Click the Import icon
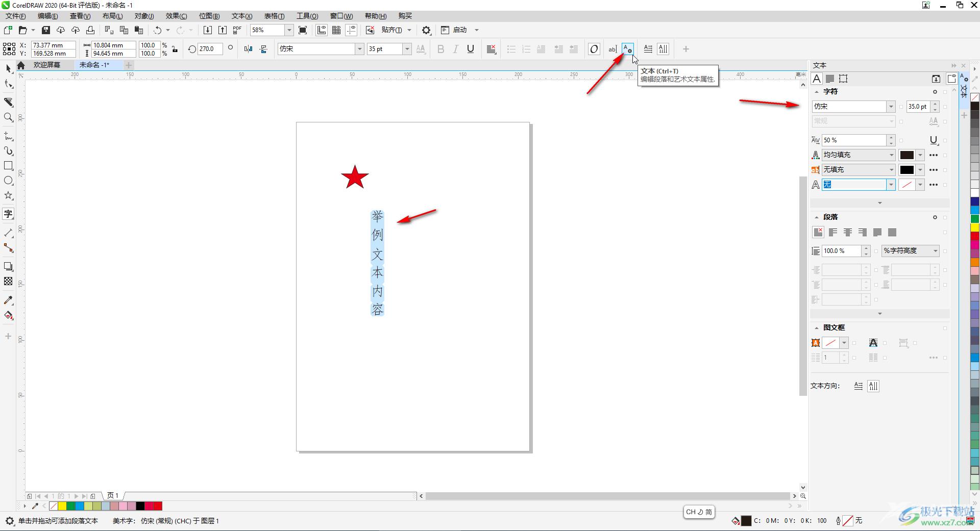This screenshot has width=980, height=531. tap(208, 30)
